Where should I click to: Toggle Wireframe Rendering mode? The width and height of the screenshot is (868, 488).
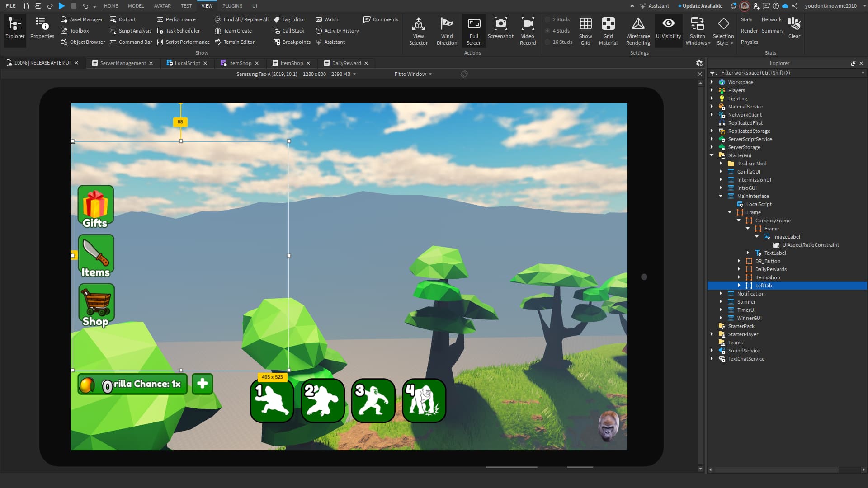(638, 24)
